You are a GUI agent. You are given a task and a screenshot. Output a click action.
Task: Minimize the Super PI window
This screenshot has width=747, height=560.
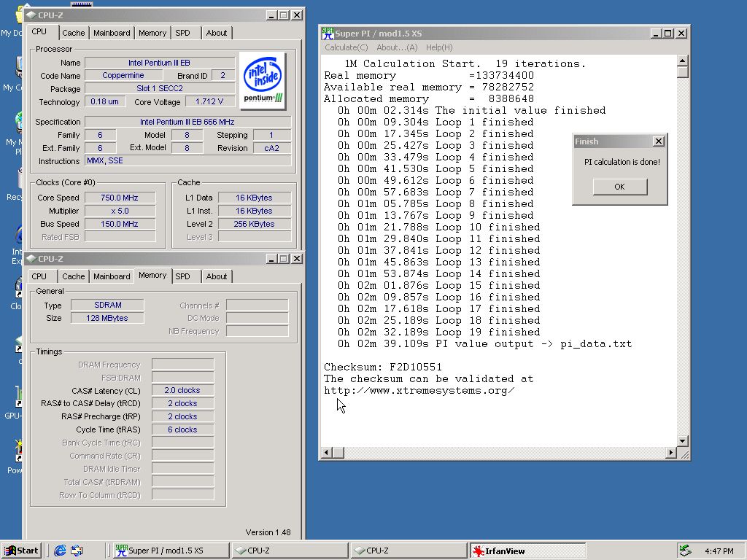pyautogui.click(x=656, y=34)
